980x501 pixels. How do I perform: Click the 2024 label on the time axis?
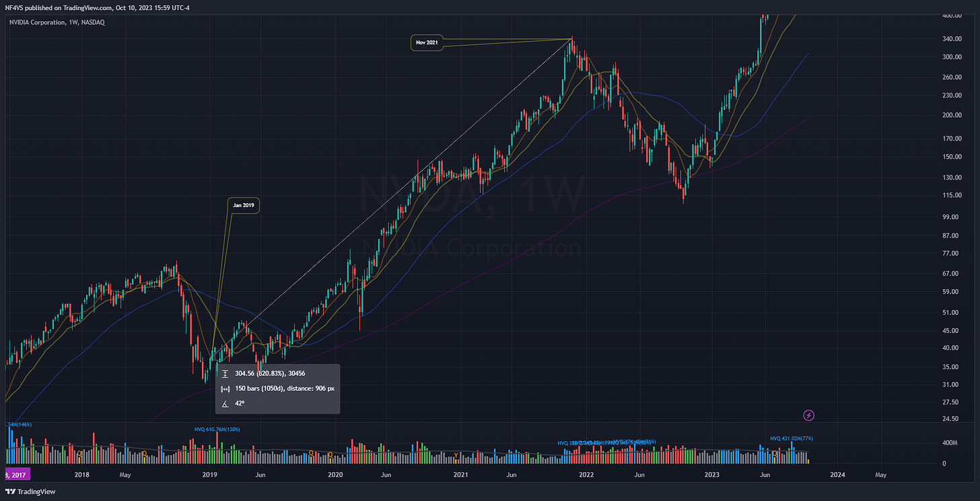(x=837, y=475)
